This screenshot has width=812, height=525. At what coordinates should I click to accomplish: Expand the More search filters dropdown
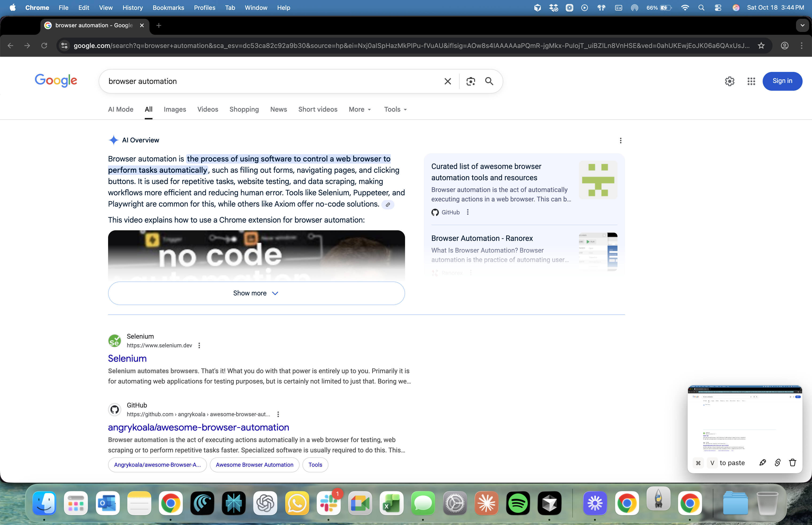[x=360, y=110]
